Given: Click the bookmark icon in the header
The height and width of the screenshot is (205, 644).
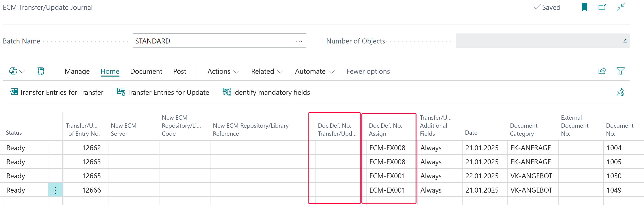Looking at the screenshot, I should 584,7.
